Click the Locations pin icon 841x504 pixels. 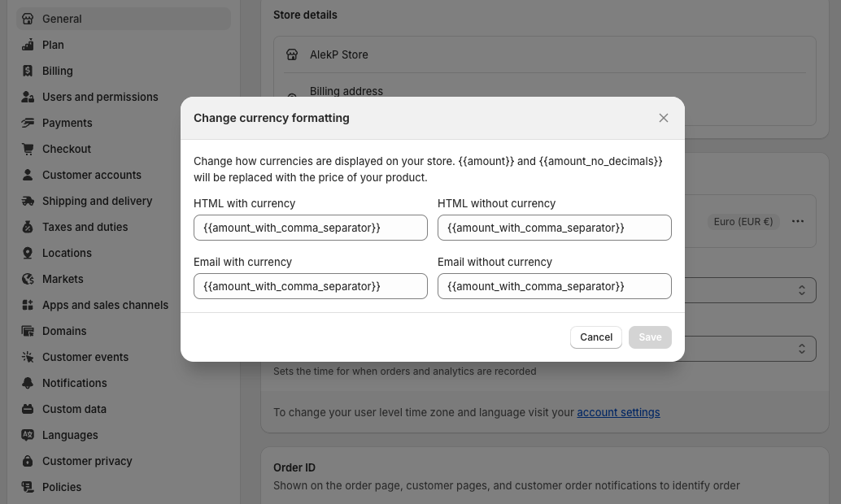(x=28, y=253)
